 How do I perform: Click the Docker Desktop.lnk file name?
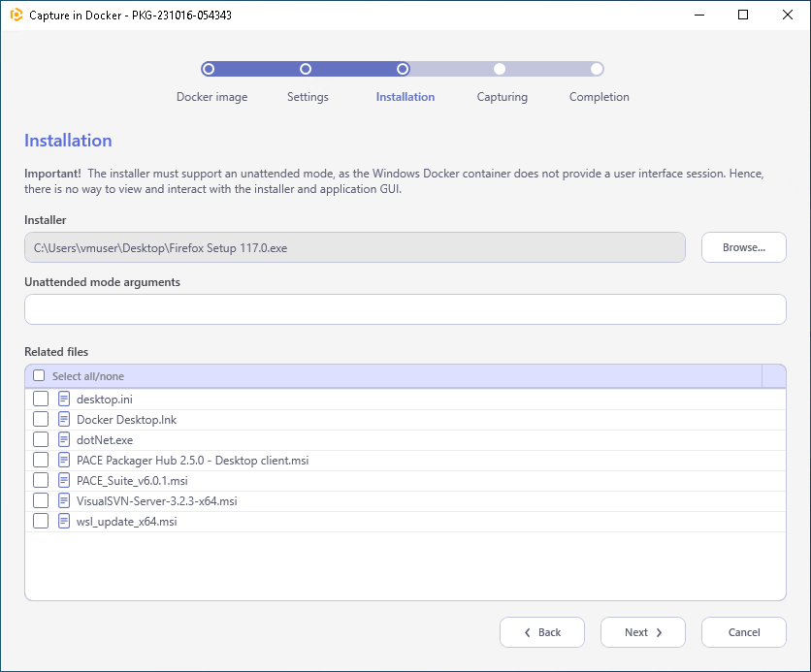click(x=126, y=419)
